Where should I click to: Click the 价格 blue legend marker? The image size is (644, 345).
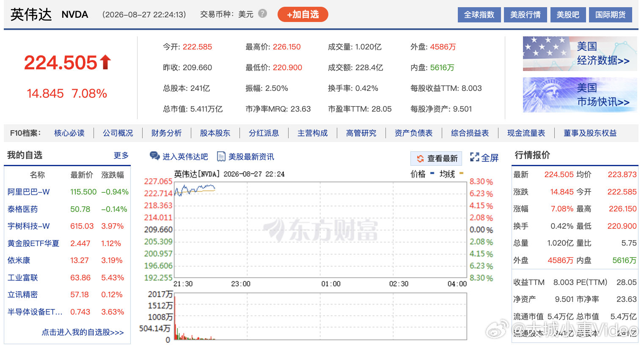tap(432, 173)
